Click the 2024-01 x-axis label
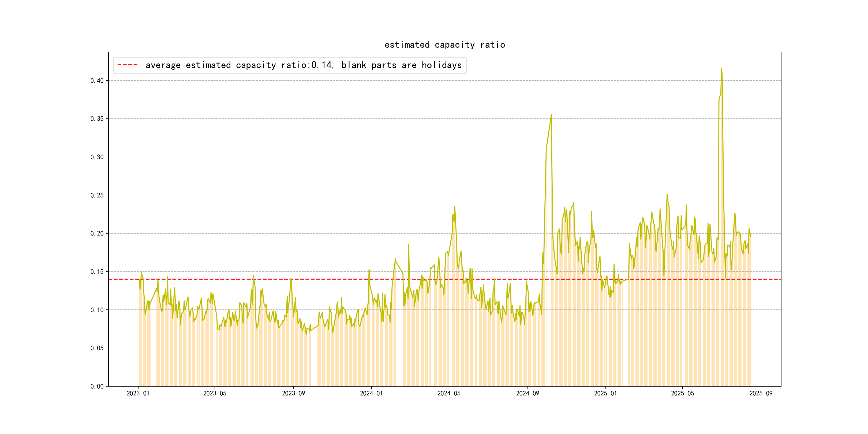This screenshot has width=868, height=434. coord(371,393)
